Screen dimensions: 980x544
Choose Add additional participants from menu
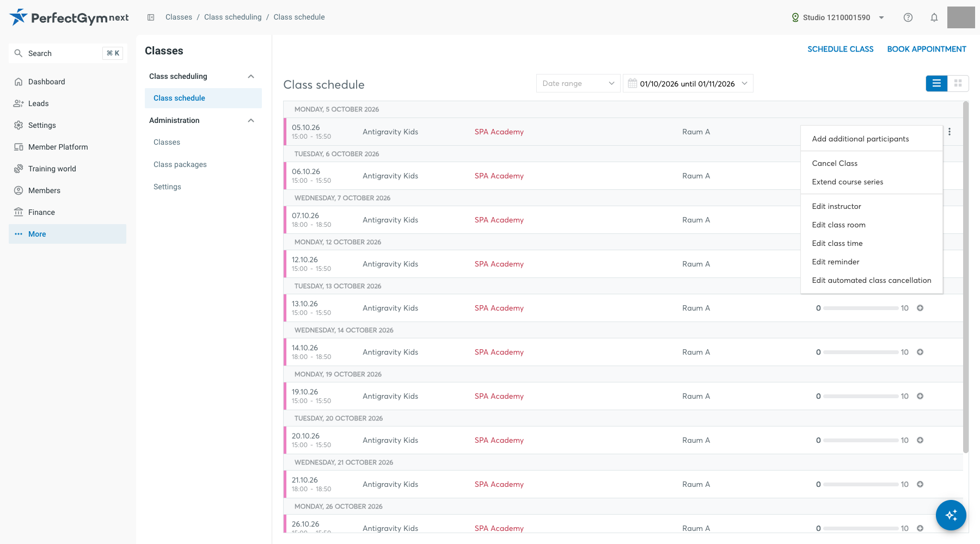point(872,139)
